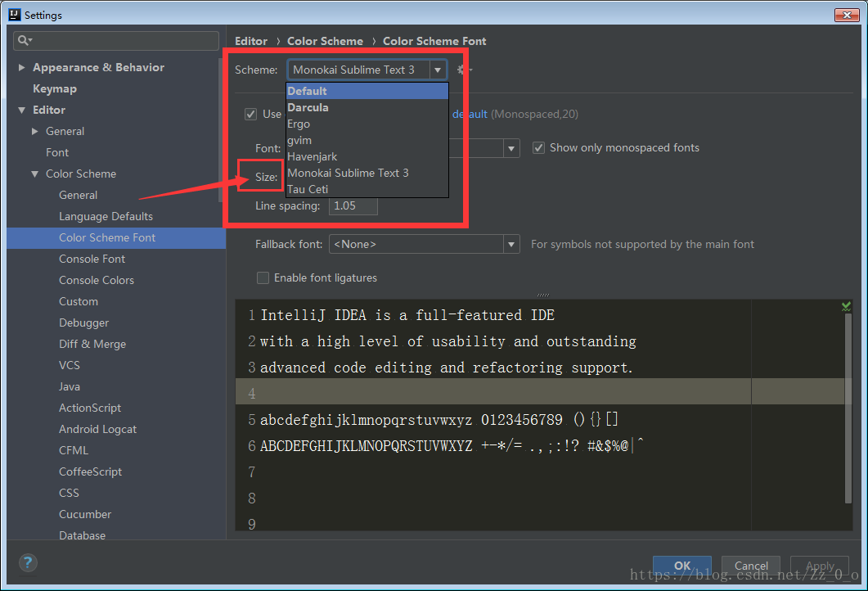The width and height of the screenshot is (868, 591).
Task: Click the green checkmark inspection icon
Action: tap(846, 306)
